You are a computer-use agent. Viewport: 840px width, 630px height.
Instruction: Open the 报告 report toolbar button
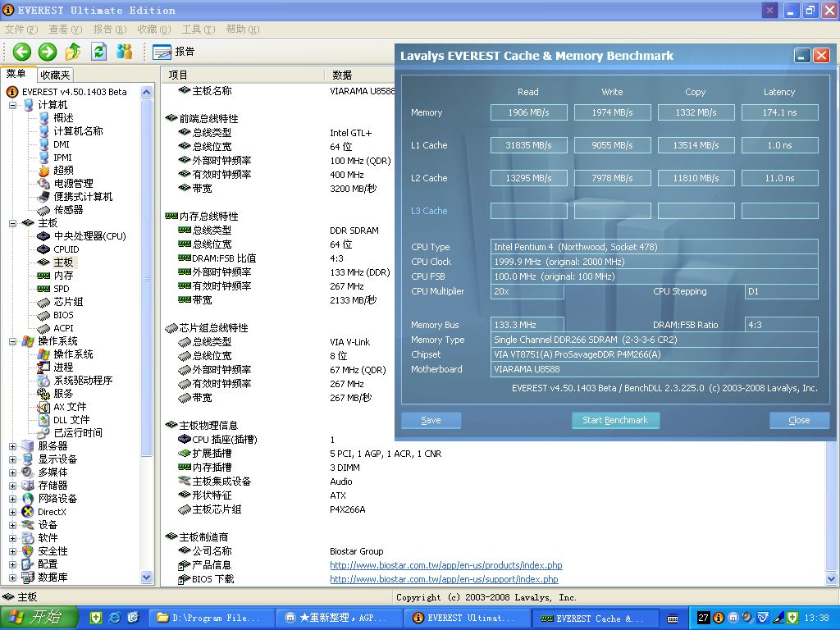point(174,52)
